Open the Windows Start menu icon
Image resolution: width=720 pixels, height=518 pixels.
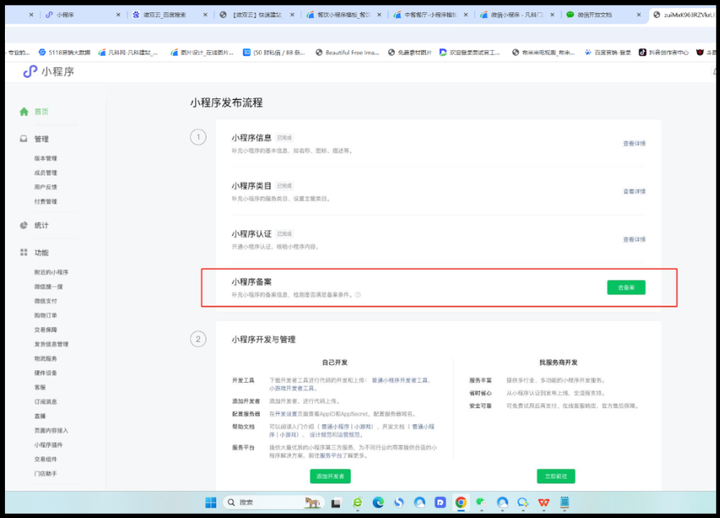pos(211,502)
